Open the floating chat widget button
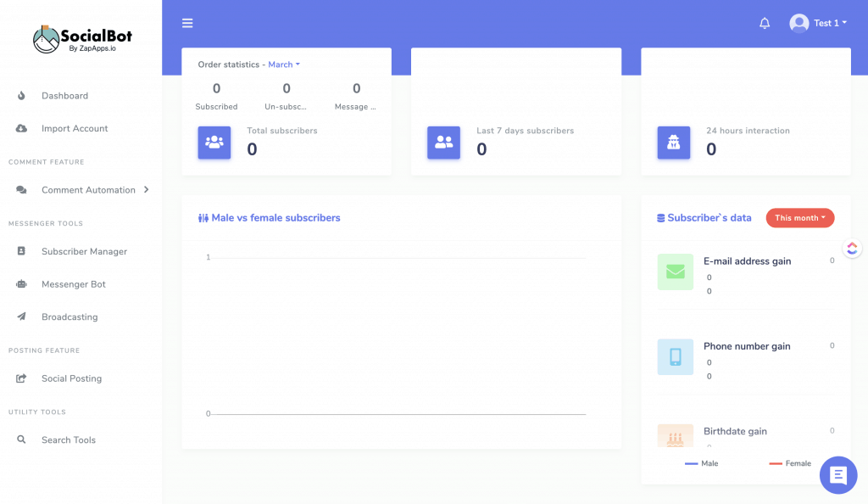The height and width of the screenshot is (504, 868). (x=838, y=475)
